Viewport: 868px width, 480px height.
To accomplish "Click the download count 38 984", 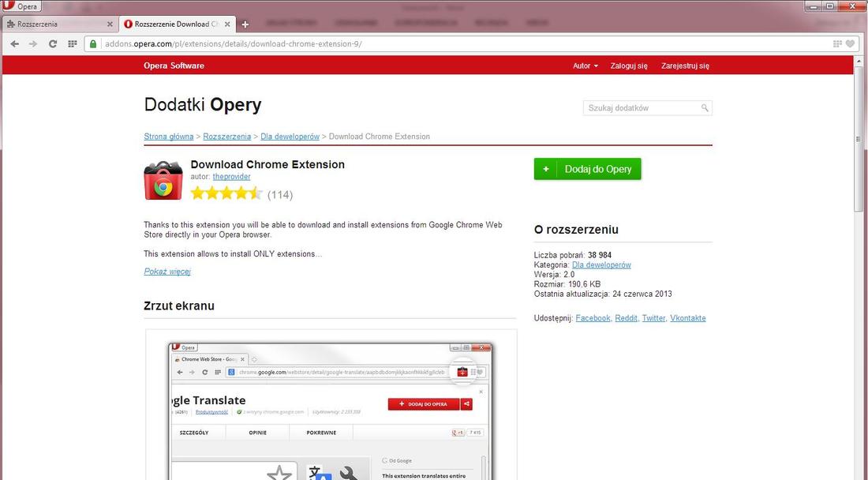I will pos(600,255).
